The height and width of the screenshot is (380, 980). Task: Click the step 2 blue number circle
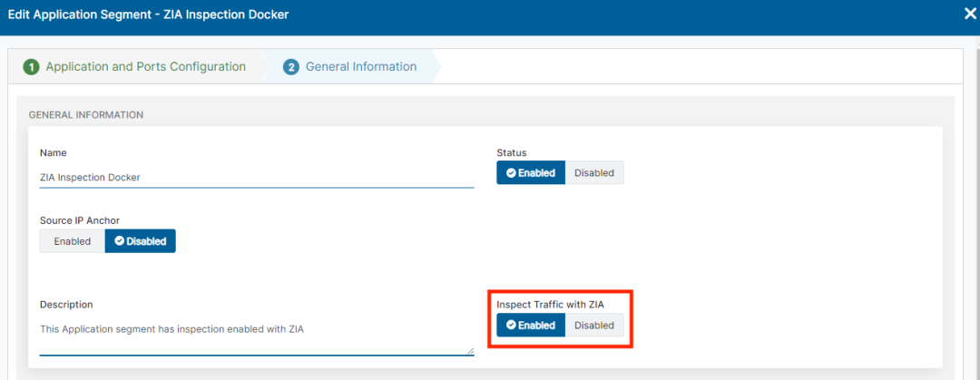291,67
